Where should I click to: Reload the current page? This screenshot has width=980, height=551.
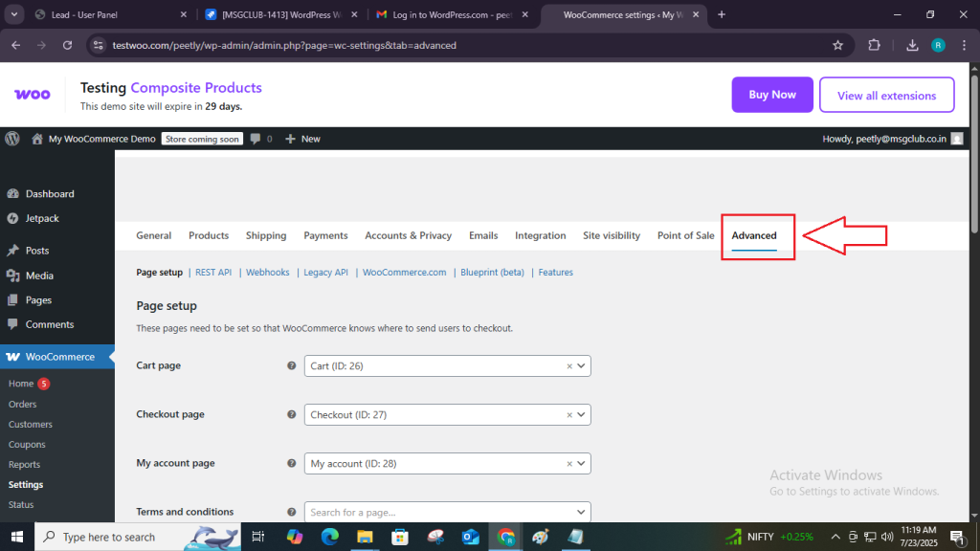point(68,45)
